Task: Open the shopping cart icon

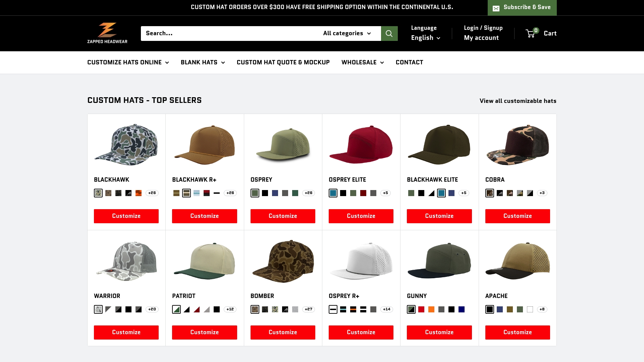Action: pyautogui.click(x=531, y=33)
